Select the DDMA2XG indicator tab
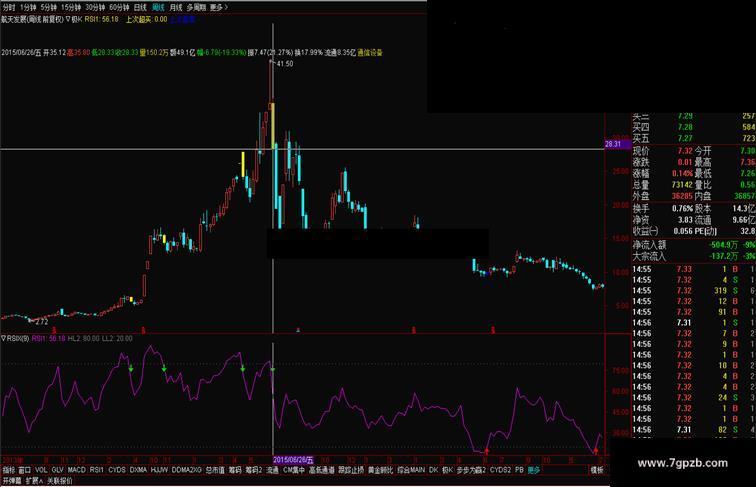756x487 pixels. pos(187,470)
